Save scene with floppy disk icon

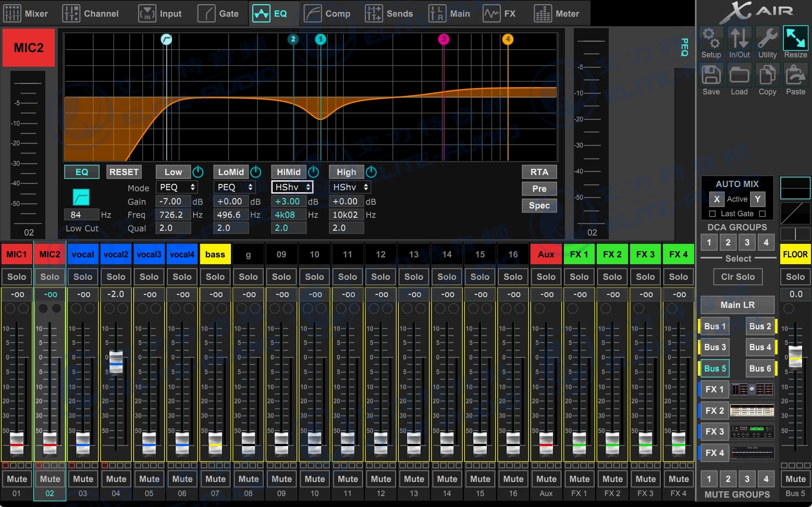click(x=711, y=76)
